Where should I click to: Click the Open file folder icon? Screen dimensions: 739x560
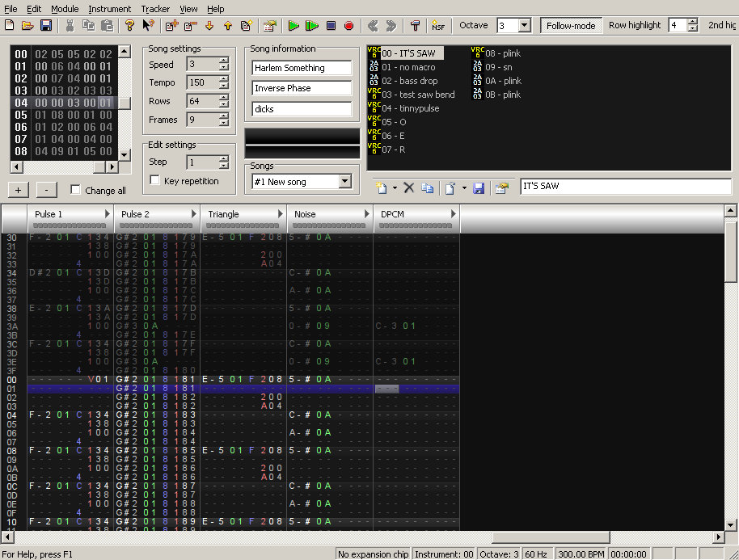tap(27, 26)
